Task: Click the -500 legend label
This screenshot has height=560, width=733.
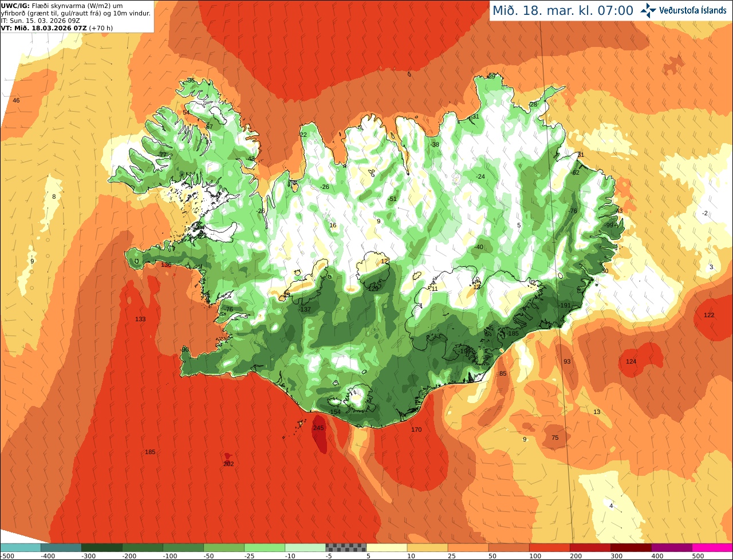Action: coord(7,556)
